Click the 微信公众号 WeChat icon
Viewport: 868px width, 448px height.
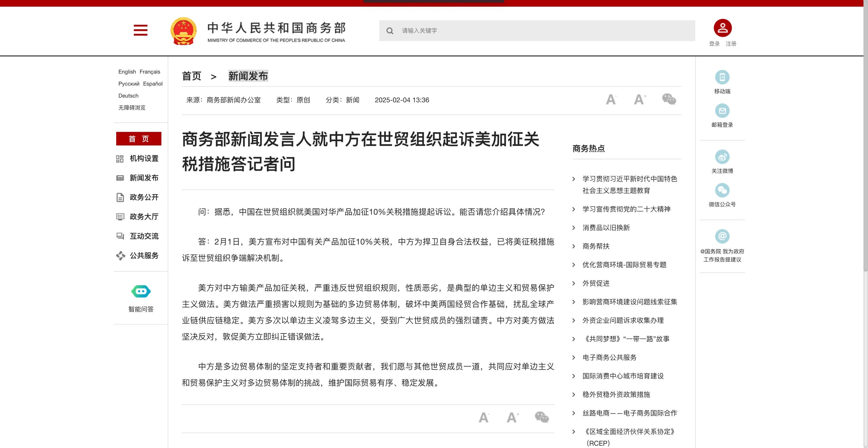(722, 190)
